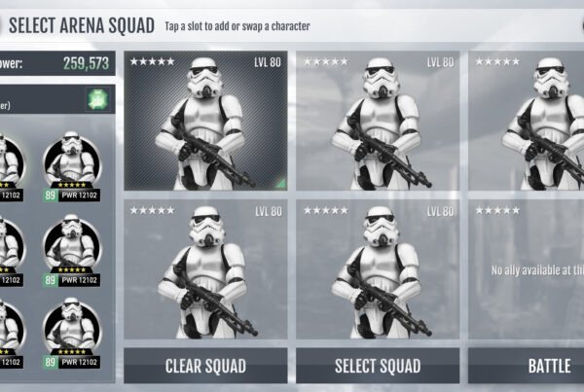The height and width of the screenshot is (392, 584).
Task: Tap the squad power 259,573 display
Action: 86,63
